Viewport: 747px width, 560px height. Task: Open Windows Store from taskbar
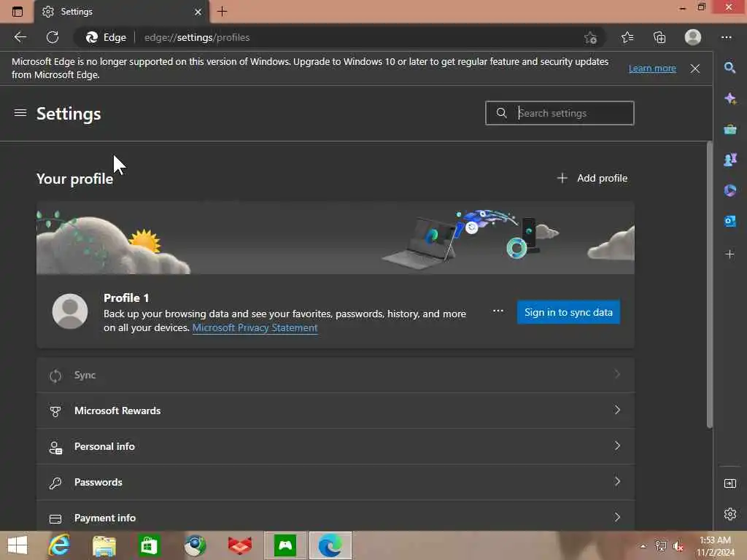tap(149, 545)
